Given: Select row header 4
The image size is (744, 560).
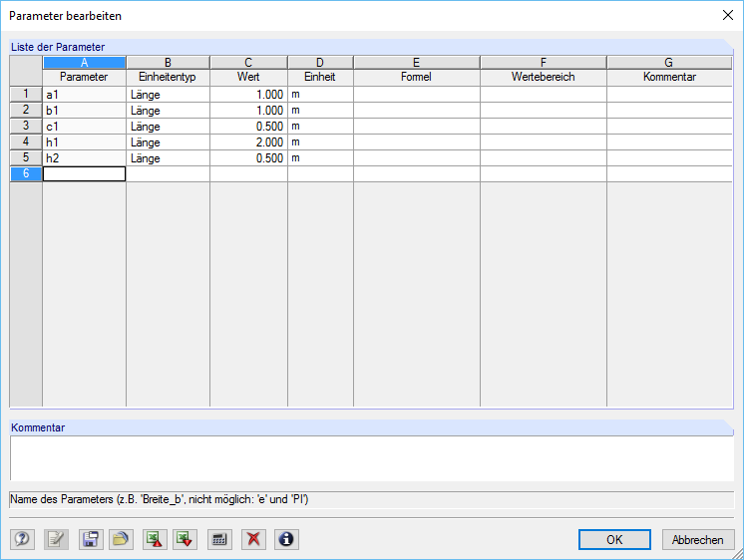Looking at the screenshot, I should tap(26, 141).
